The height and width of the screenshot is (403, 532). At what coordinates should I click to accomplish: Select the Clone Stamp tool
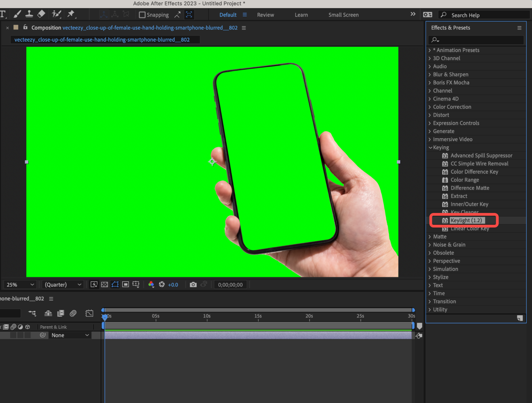tap(29, 14)
